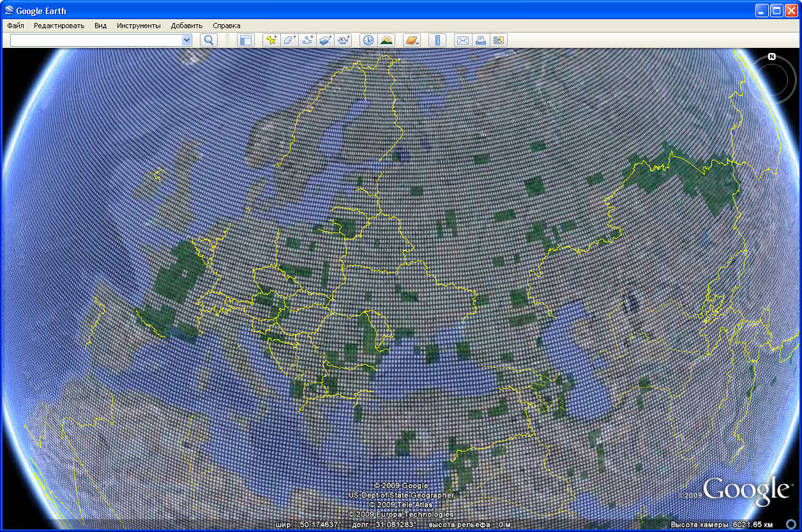Image resolution: width=802 pixels, height=532 pixels.
Task: Toggle the historical imagery clock
Action: 368,40
